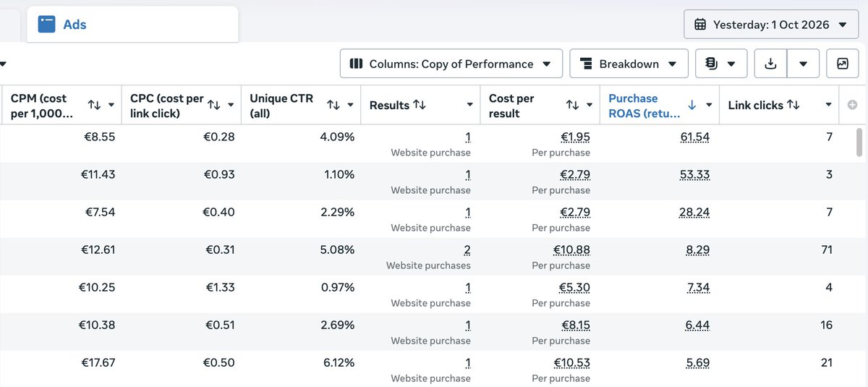Click cost per result €10.53
The height and width of the screenshot is (387, 868).
coord(572,363)
